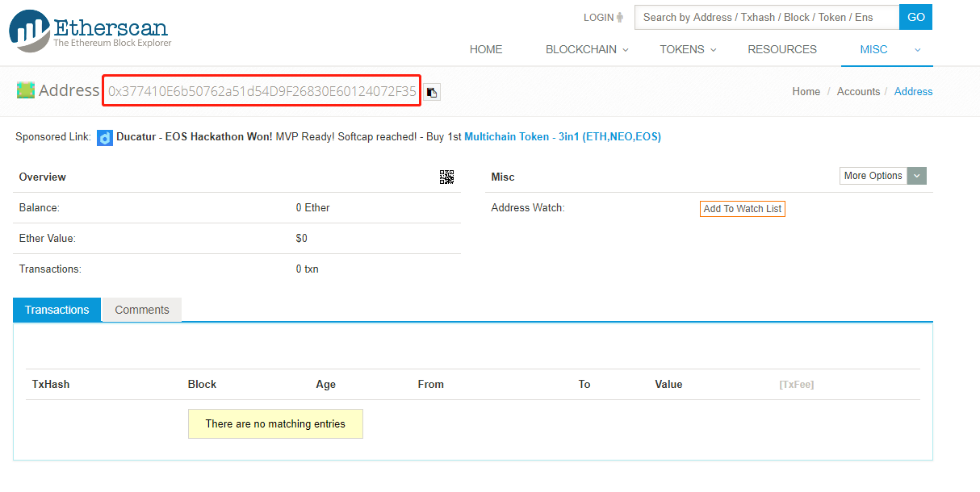Focus the search by address input field

[767, 17]
